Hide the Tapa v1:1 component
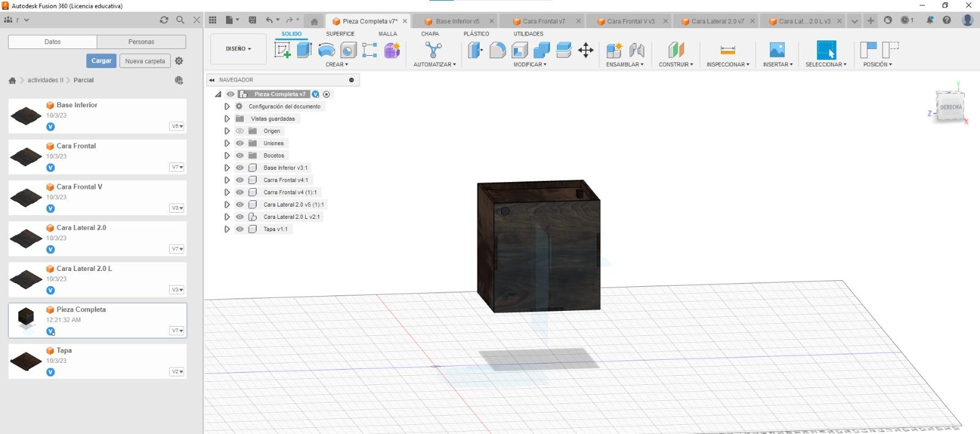The image size is (980, 434). [x=239, y=229]
